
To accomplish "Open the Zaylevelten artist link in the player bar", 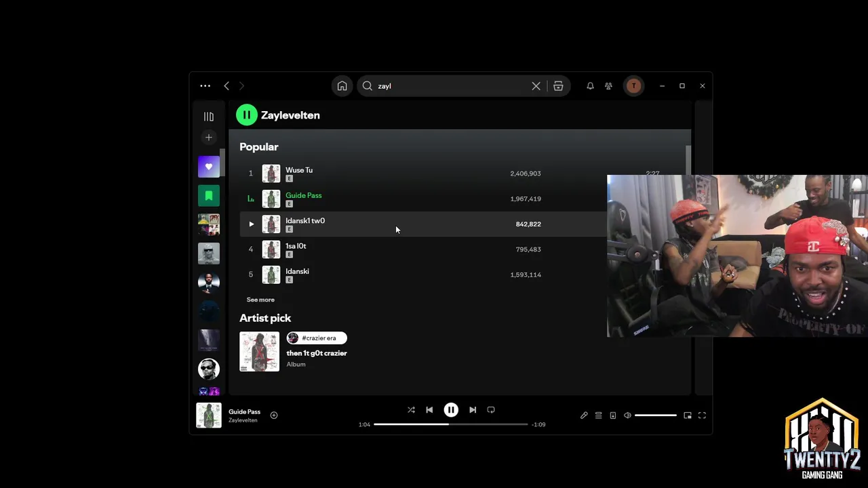I will point(243,420).
